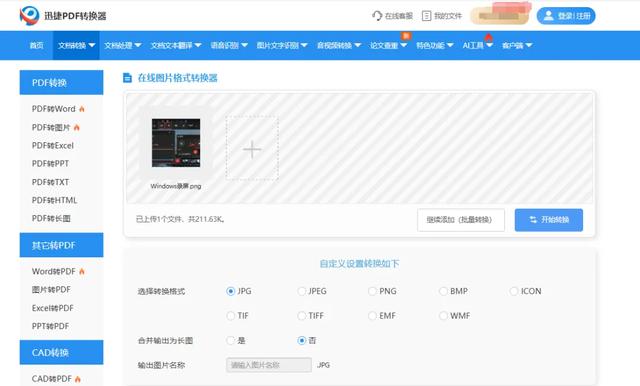Open the Excel转PDF link
This screenshot has width=640, height=386.
pyautogui.click(x=53, y=308)
